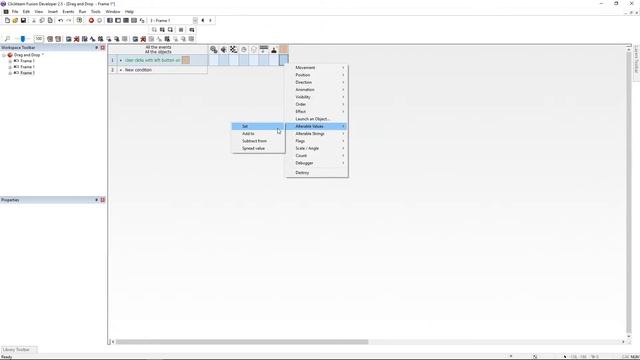Expand the Visibility submenu

point(317,97)
